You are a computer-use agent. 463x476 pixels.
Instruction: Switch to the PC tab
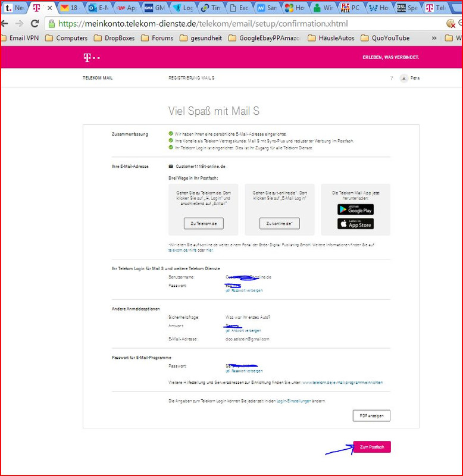pyautogui.click(x=351, y=8)
